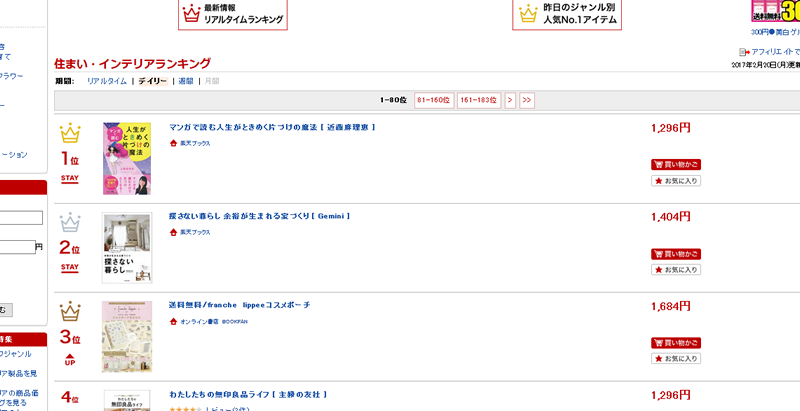Add 3位 item with 買い物かご button
800x411 pixels.
tap(676, 343)
